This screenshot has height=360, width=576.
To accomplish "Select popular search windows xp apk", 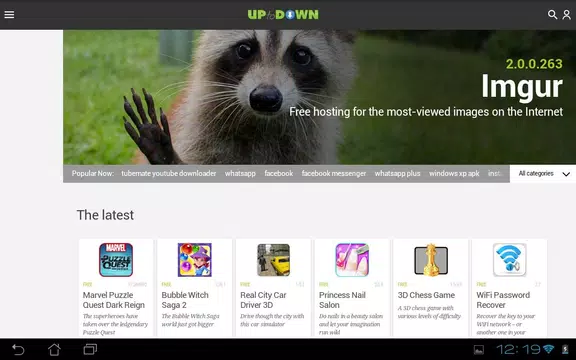I will pos(454,173).
